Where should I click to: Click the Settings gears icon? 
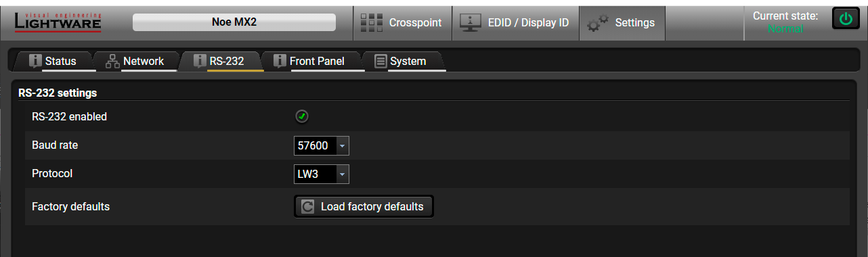coord(597,23)
